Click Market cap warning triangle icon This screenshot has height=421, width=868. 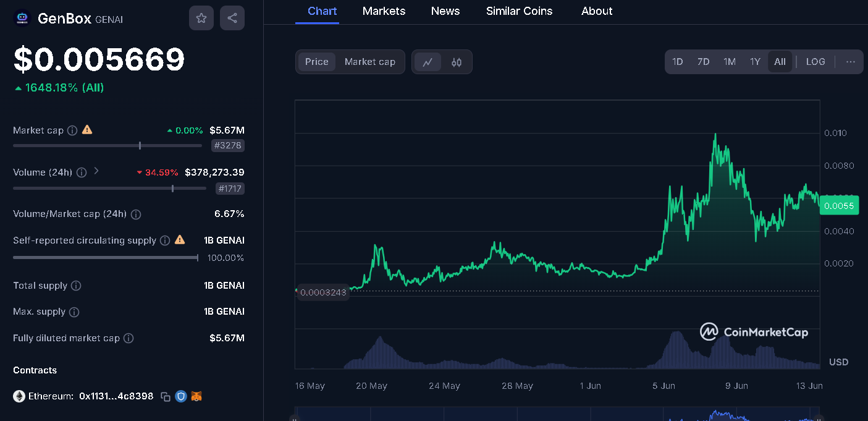[87, 130]
